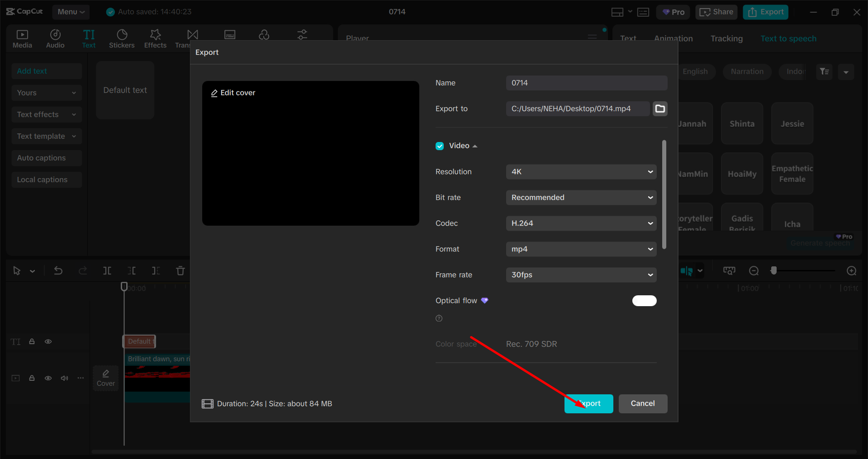Click Auto captions in the left sidebar
868x459 pixels.
click(47, 158)
